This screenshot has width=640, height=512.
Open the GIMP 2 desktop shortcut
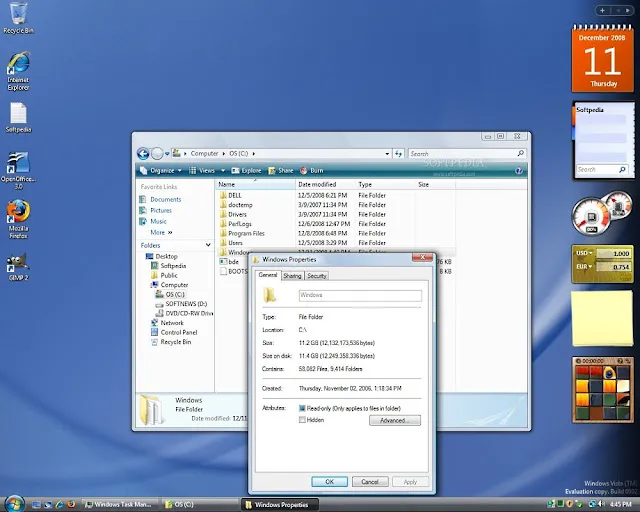pyautogui.click(x=18, y=267)
